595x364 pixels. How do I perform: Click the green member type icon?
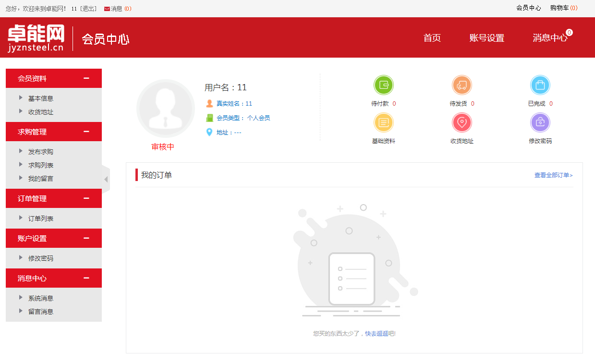coord(210,117)
